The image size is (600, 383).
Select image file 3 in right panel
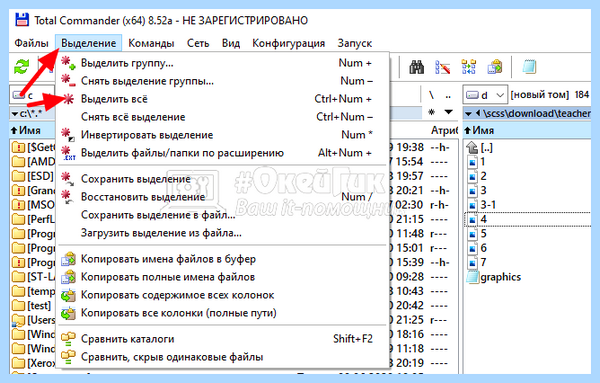477,191
